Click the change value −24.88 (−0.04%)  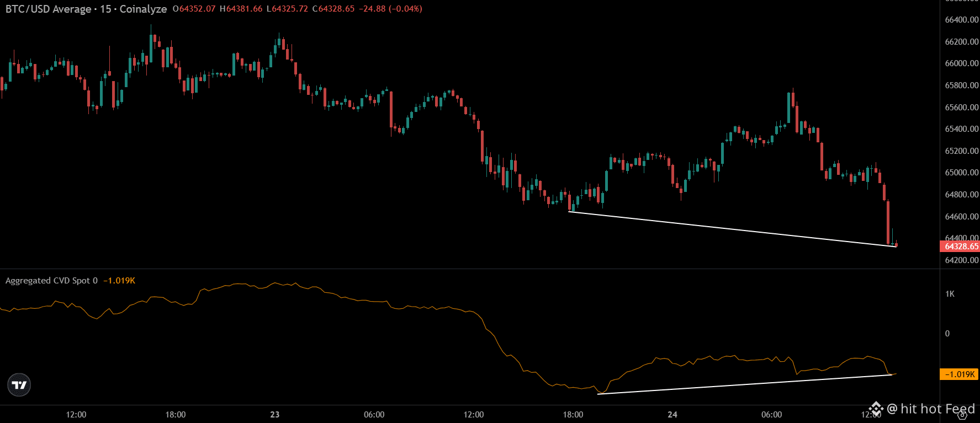point(390,9)
